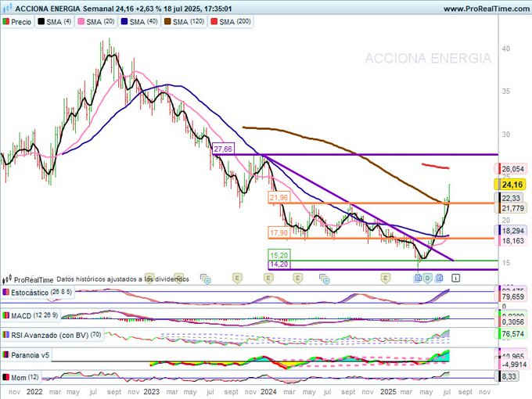The height and width of the screenshot is (399, 532).
Task: Click the MACD indicator color icon
Action: tap(5, 315)
